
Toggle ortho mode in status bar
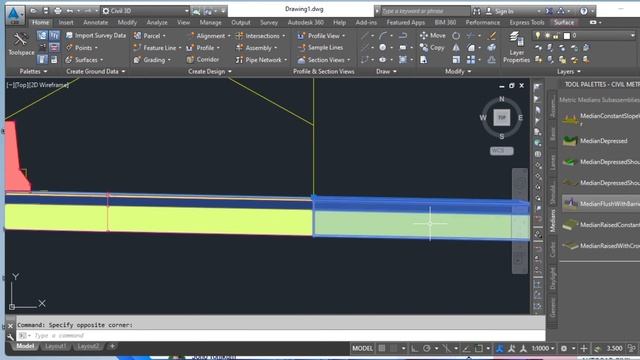click(x=414, y=348)
